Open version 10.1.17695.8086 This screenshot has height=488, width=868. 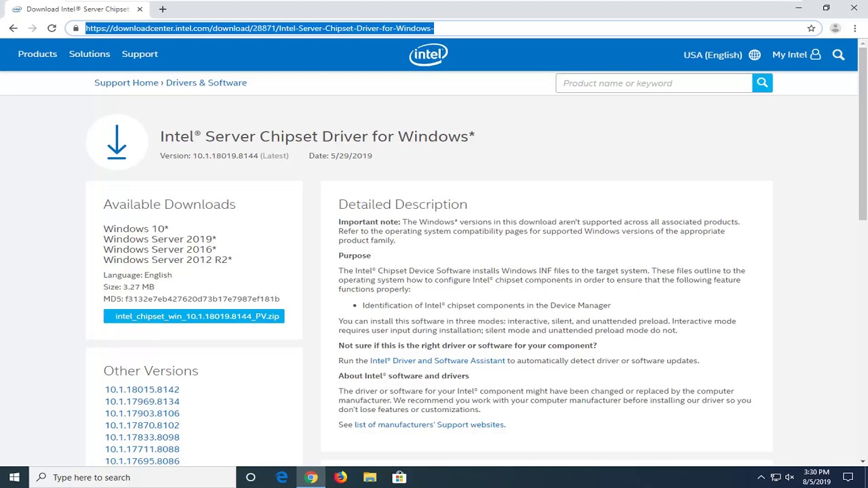click(142, 461)
